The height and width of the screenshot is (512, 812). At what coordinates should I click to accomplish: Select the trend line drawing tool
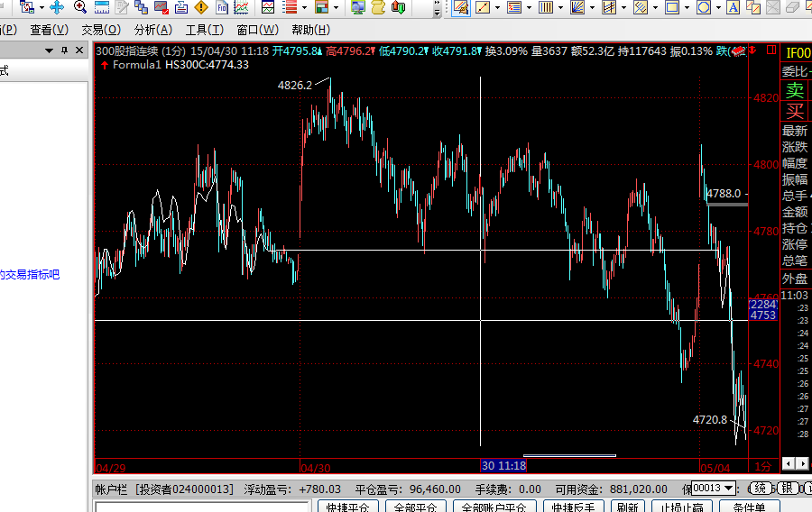(x=482, y=7)
